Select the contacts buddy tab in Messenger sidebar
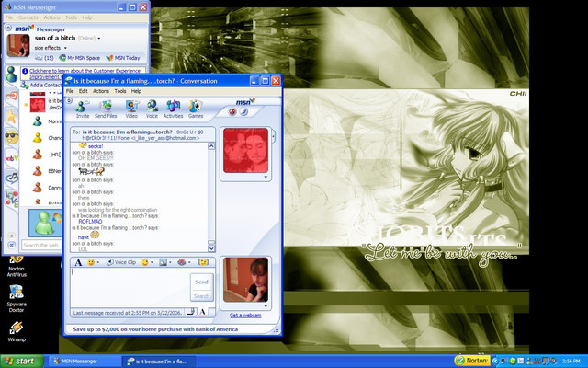The height and width of the screenshot is (368, 588). click(x=11, y=75)
